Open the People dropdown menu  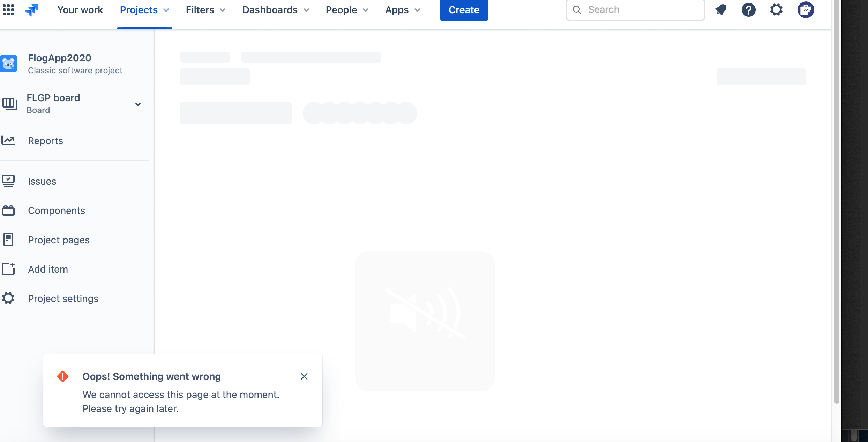click(x=347, y=10)
